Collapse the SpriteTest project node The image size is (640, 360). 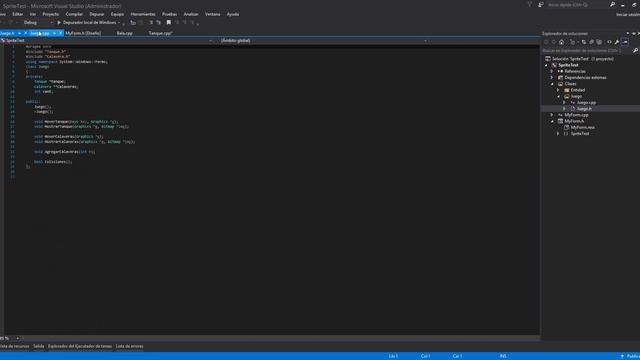pyautogui.click(x=547, y=65)
